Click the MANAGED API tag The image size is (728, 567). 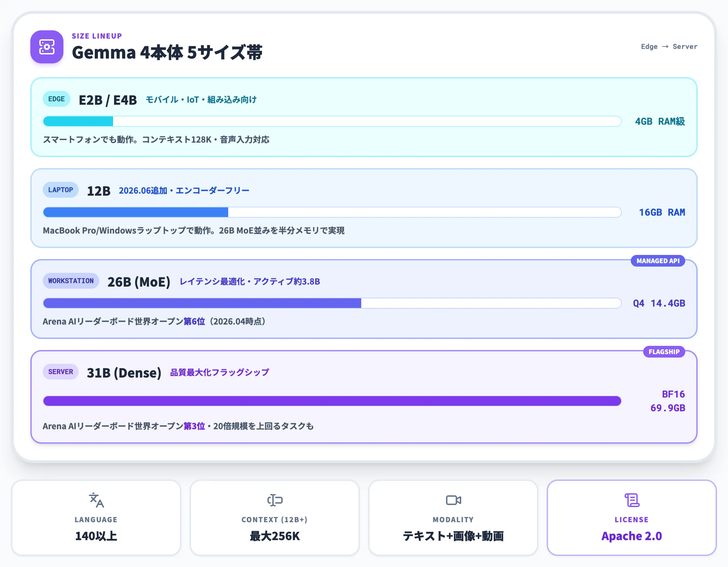pyautogui.click(x=658, y=261)
